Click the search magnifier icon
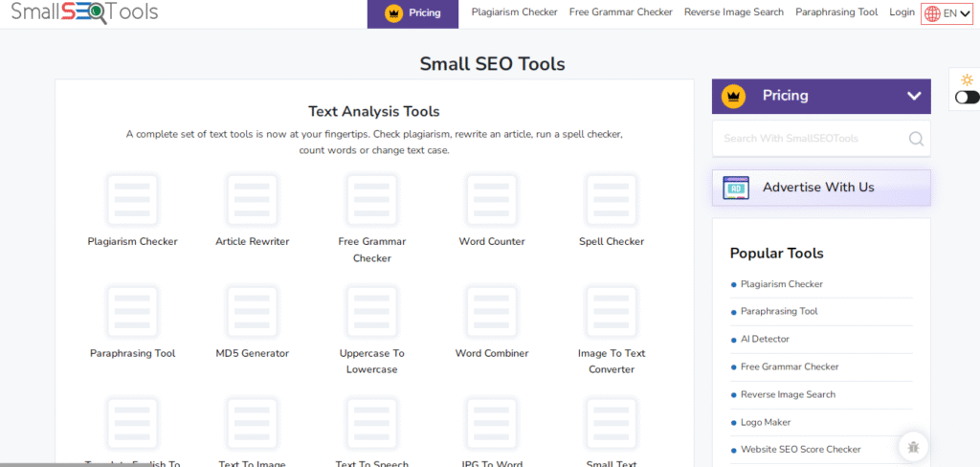This screenshot has height=467, width=980. (916, 138)
